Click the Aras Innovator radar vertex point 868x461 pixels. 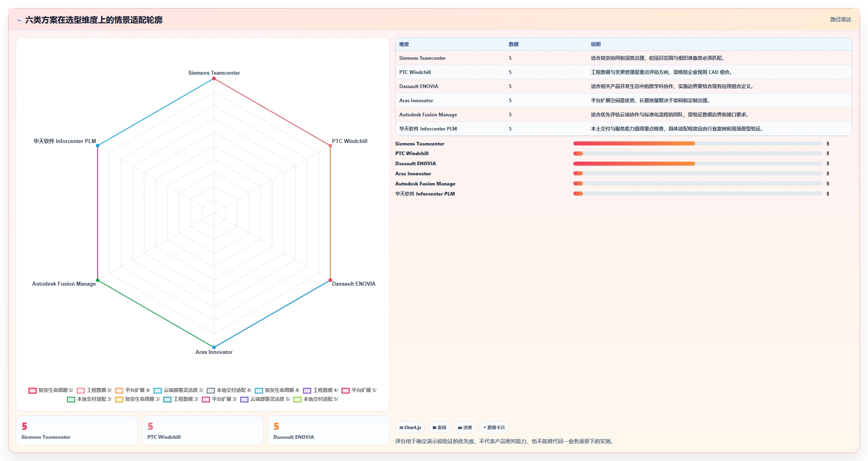(x=214, y=347)
